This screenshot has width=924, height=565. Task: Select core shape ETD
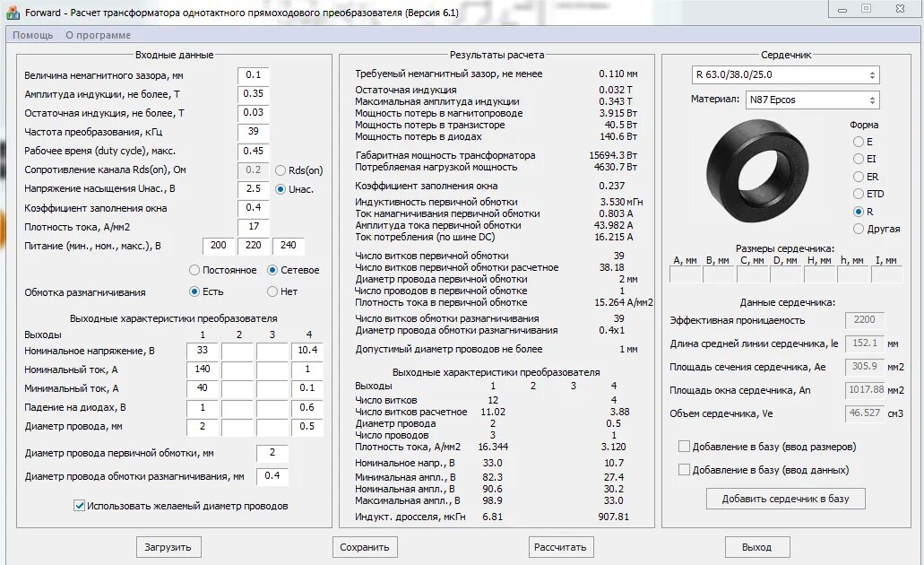point(859,194)
